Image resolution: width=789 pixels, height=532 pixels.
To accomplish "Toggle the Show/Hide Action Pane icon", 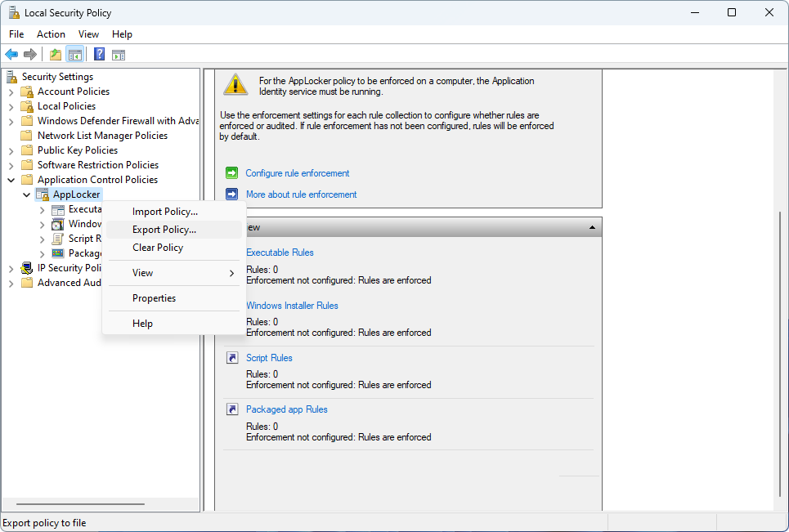I will (119, 55).
